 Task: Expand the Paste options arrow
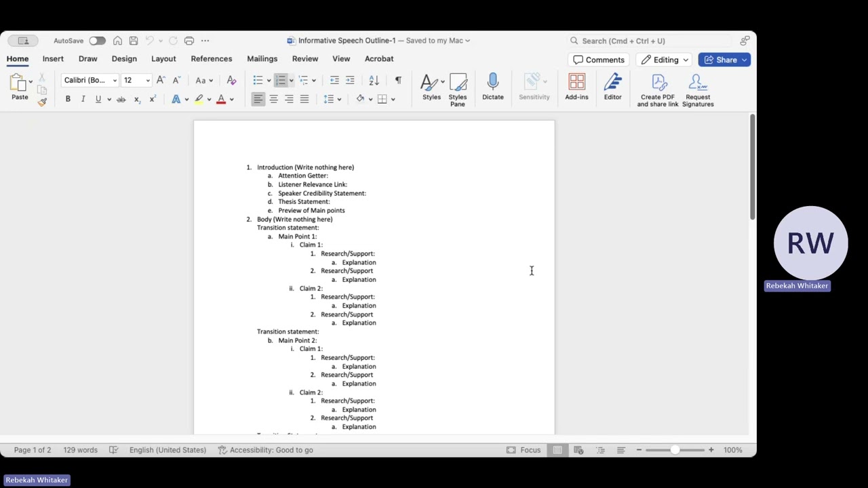(30, 81)
